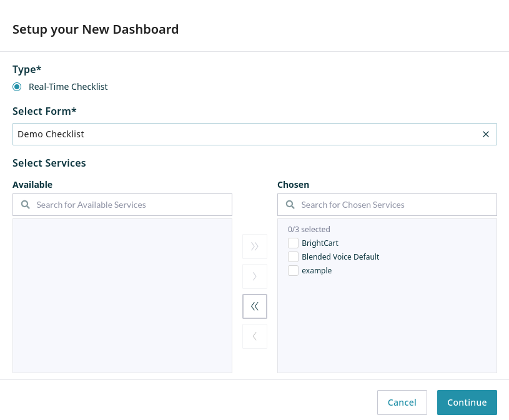Cancel the new dashboard setup

coord(402,403)
